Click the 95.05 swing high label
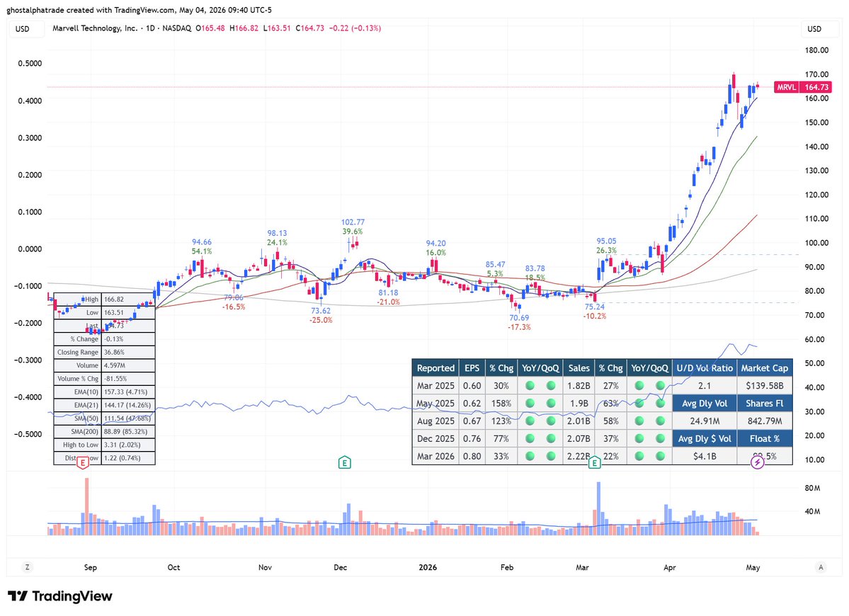 click(606, 241)
